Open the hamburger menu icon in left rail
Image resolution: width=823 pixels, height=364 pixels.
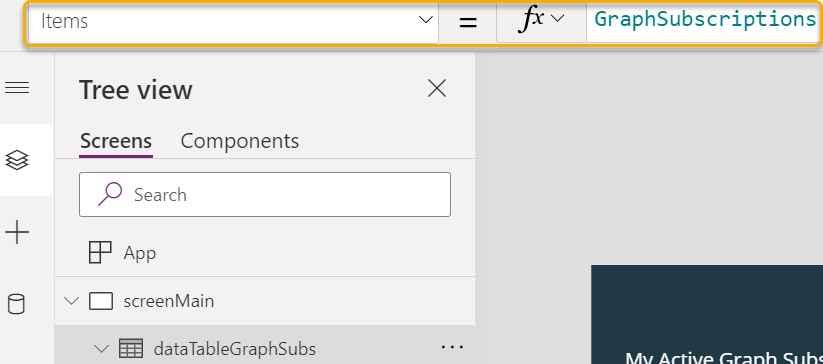[17, 88]
